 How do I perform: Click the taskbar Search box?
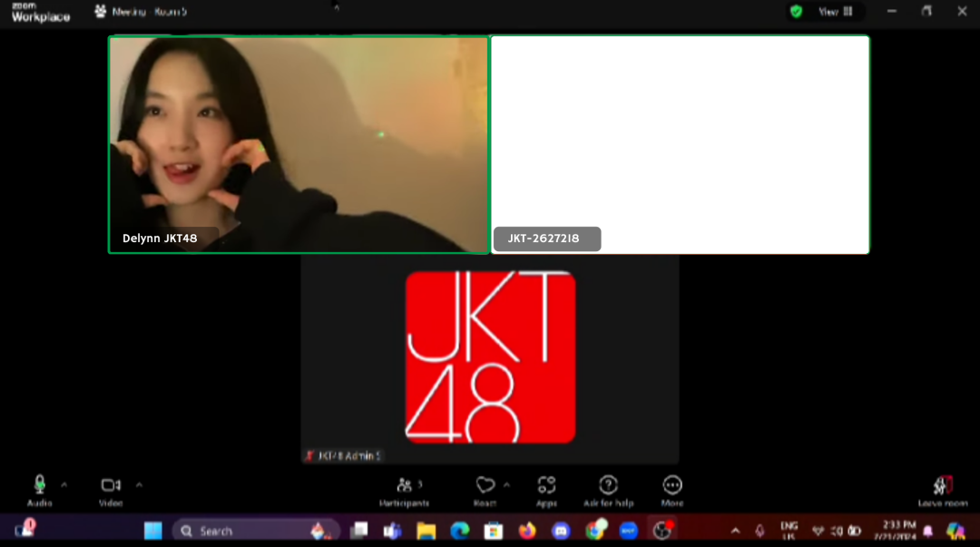coord(256,531)
